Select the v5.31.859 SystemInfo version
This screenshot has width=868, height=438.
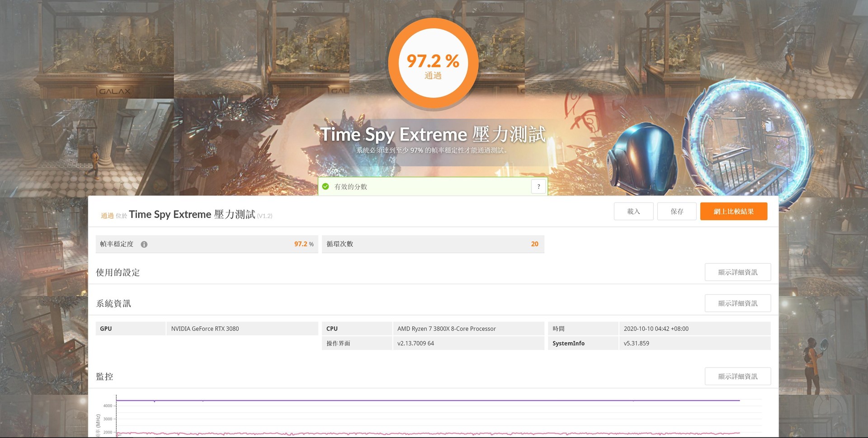click(x=636, y=343)
